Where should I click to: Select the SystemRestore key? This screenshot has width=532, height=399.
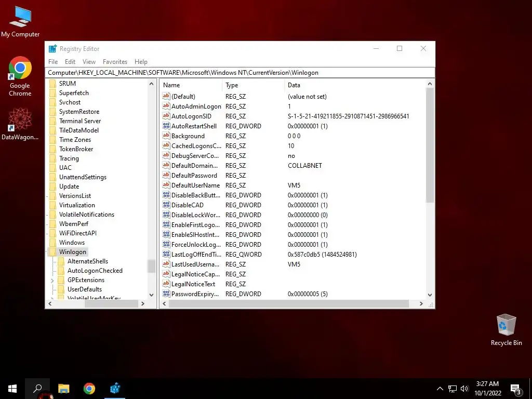pos(79,112)
